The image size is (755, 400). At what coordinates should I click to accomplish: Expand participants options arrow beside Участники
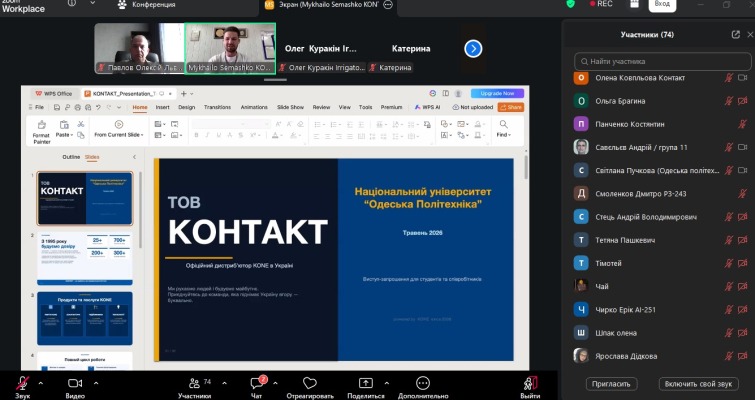click(224, 384)
